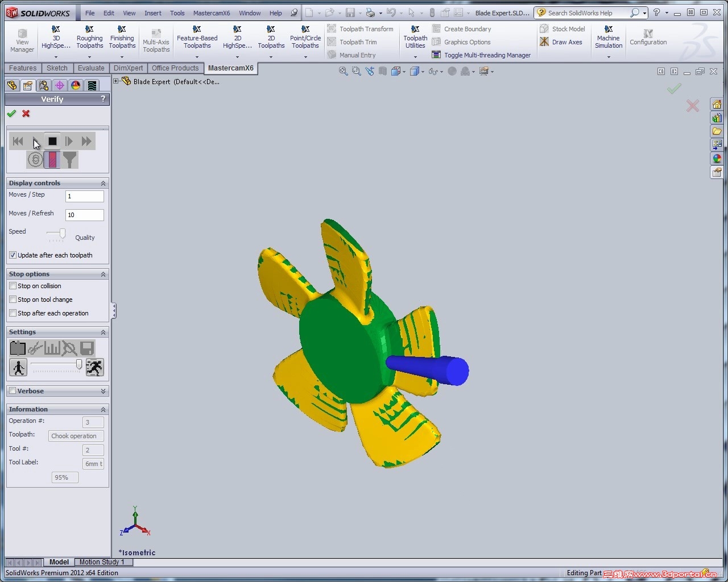Open the DisplayManager color sphere tab icon
The height and width of the screenshot is (582, 728).
[76, 85]
